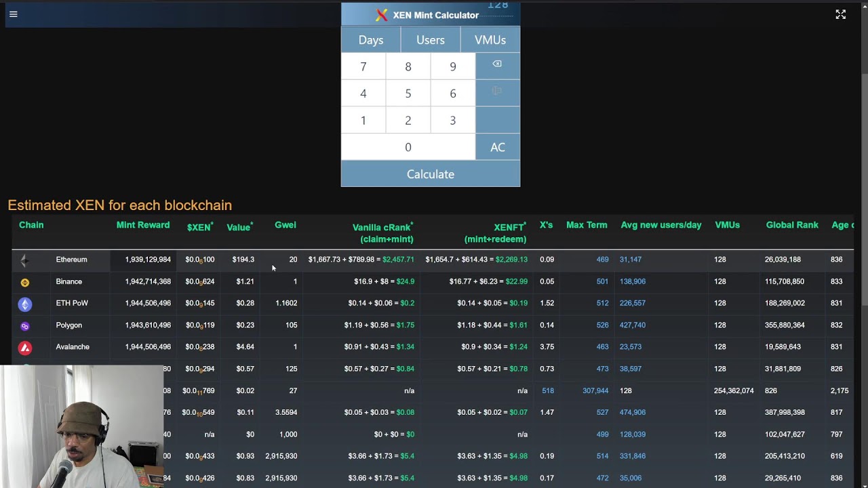Click Polygon gwei value 105
Screen dimensions: 868x488
point(291,325)
